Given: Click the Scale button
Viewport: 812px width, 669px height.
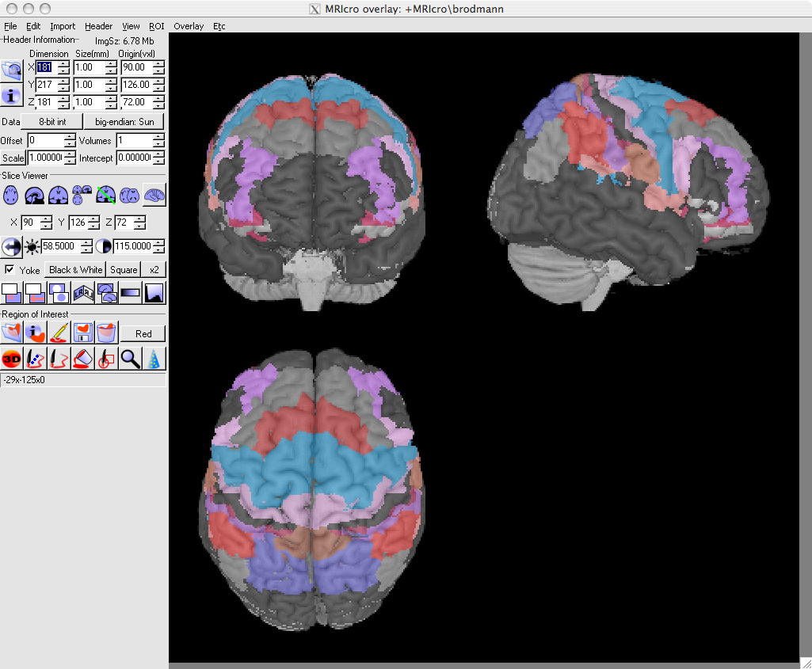Looking at the screenshot, I should tap(13, 158).
